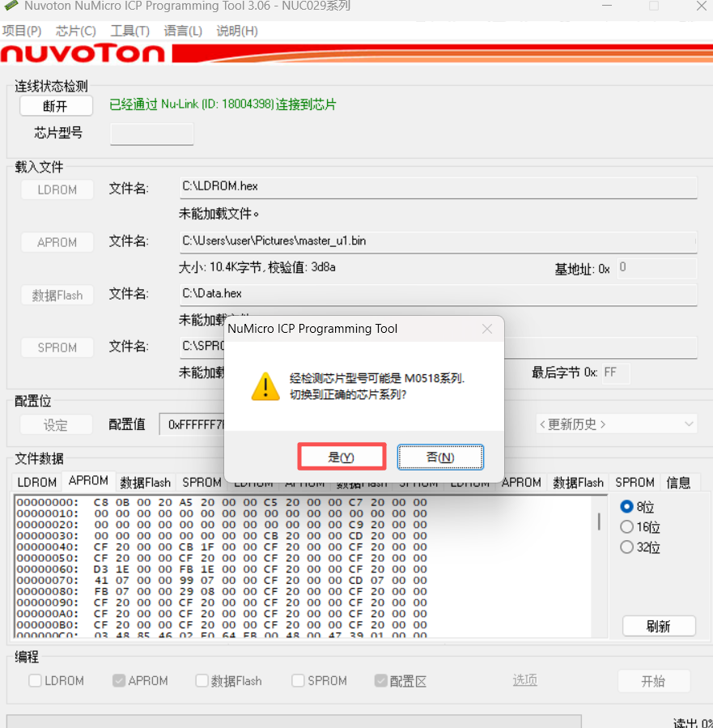Click the 选项 options link
Viewport: 713px width, 728px height.
[524, 680]
